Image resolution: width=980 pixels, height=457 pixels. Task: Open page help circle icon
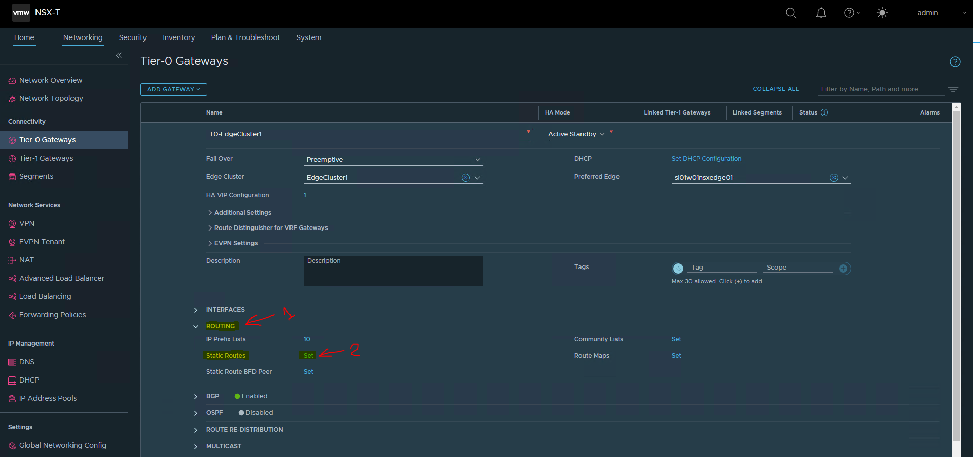(955, 62)
